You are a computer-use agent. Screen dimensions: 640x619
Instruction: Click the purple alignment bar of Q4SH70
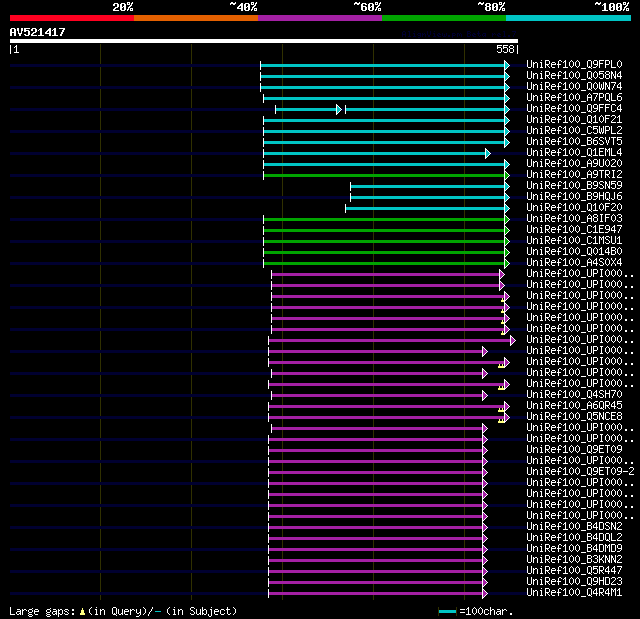379,395
